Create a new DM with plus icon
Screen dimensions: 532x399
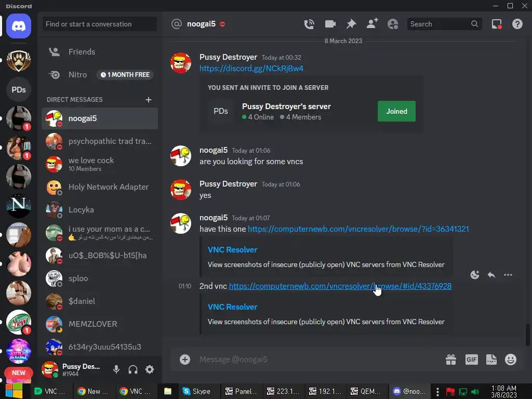click(148, 100)
